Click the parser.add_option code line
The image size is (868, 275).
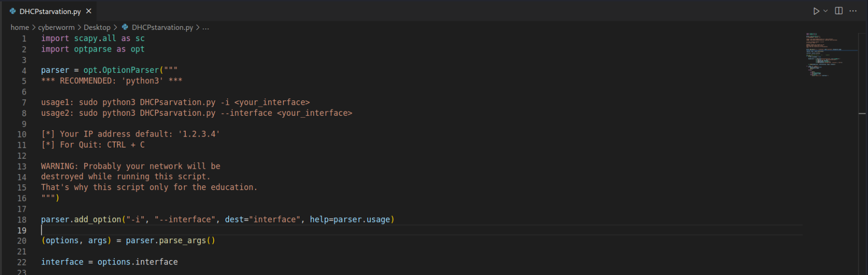(x=217, y=220)
